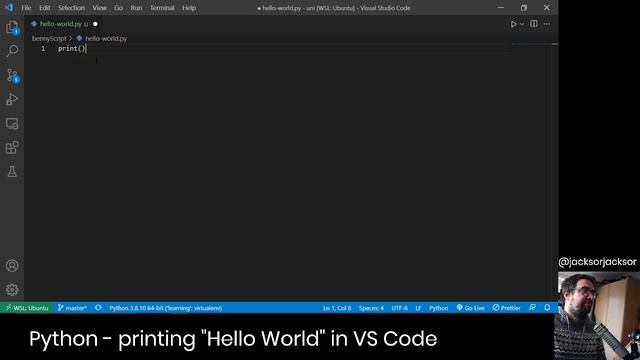Click the feedback icon in status bar
Image resolution: width=640 pixels, height=360 pixels.
pyautogui.click(x=532, y=308)
